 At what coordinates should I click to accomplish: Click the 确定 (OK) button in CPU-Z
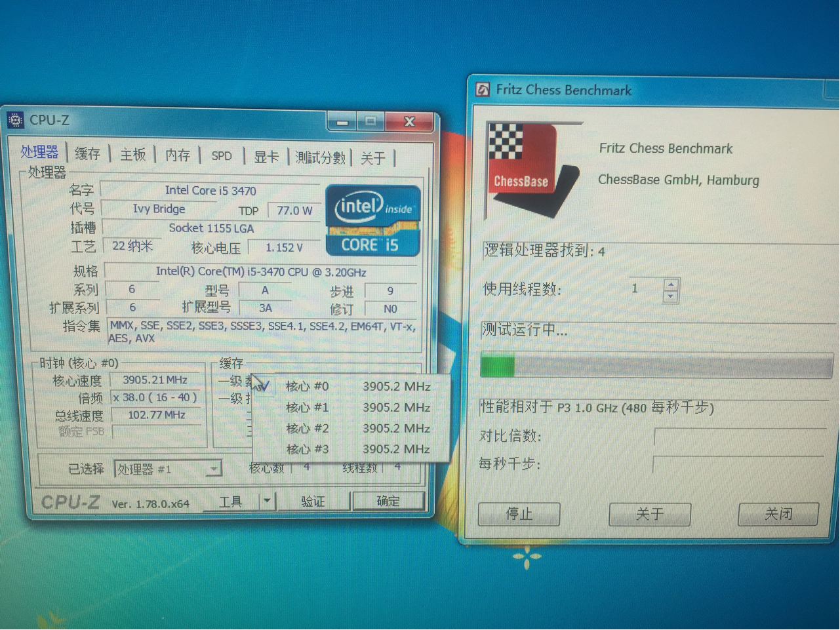pyautogui.click(x=388, y=500)
